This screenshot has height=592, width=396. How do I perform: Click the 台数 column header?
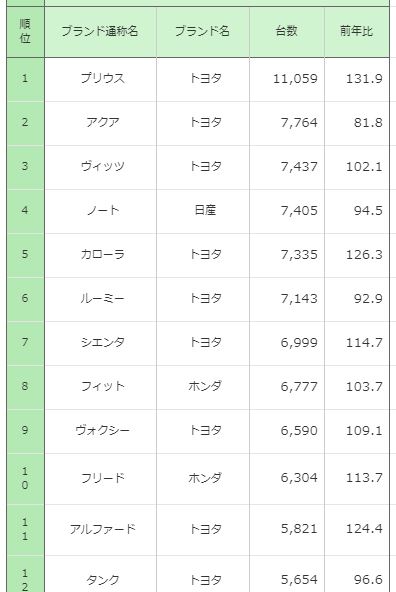pyautogui.click(x=287, y=32)
